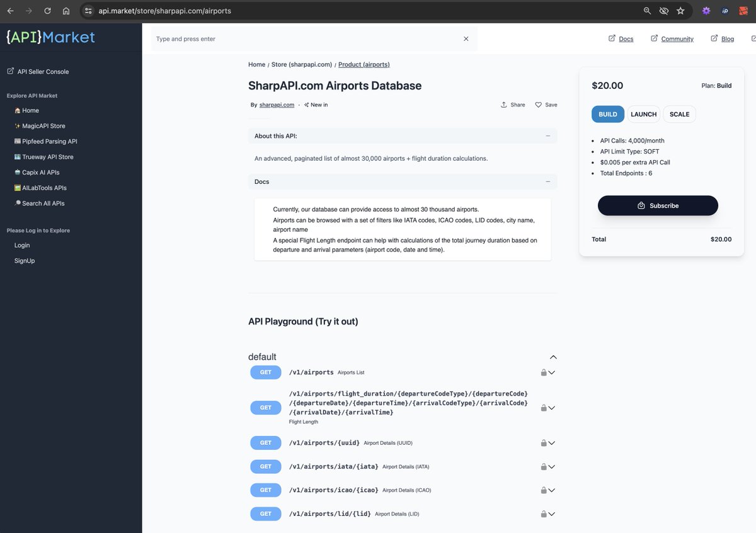
Task: Click the crossed-eye tracking icon in address bar
Action: (663, 11)
